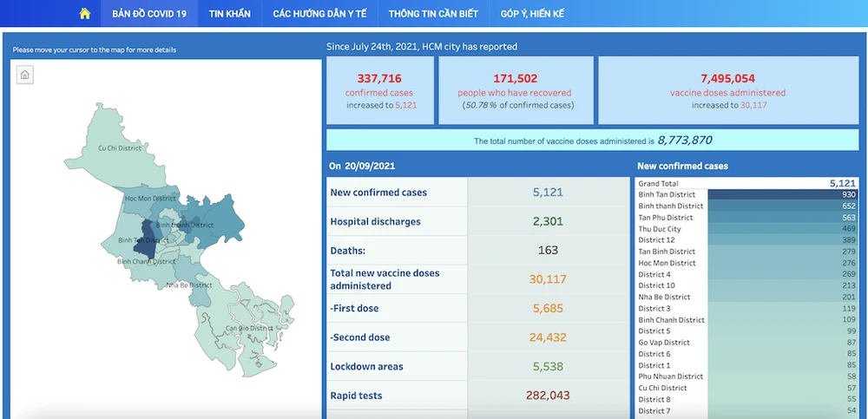
Task: Click the Lockdown areas row value 5,538
Action: tap(548, 366)
